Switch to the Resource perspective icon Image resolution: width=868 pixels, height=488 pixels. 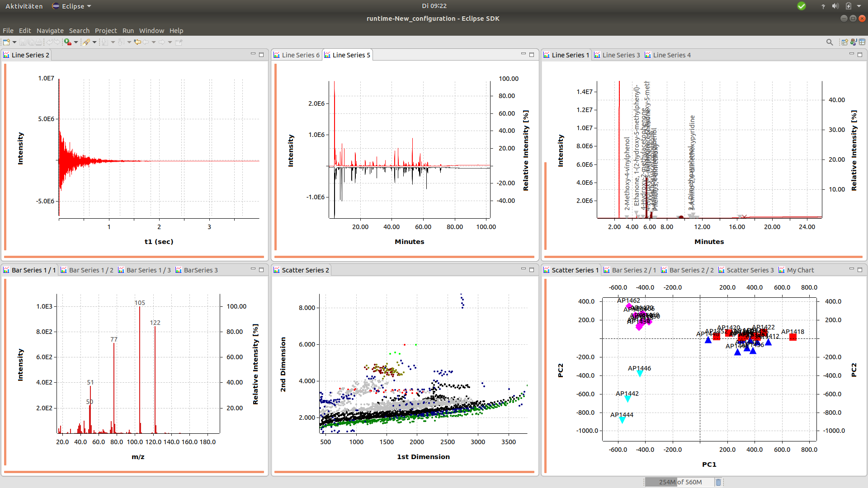tap(862, 42)
